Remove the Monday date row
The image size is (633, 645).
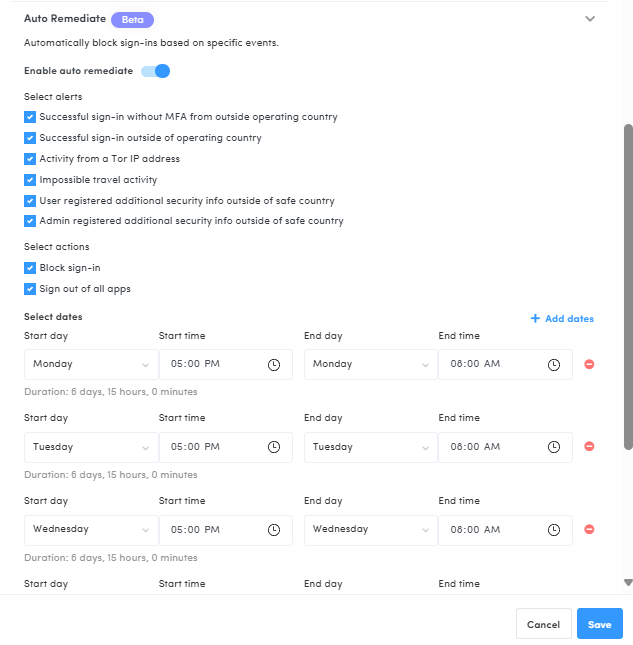pos(589,364)
